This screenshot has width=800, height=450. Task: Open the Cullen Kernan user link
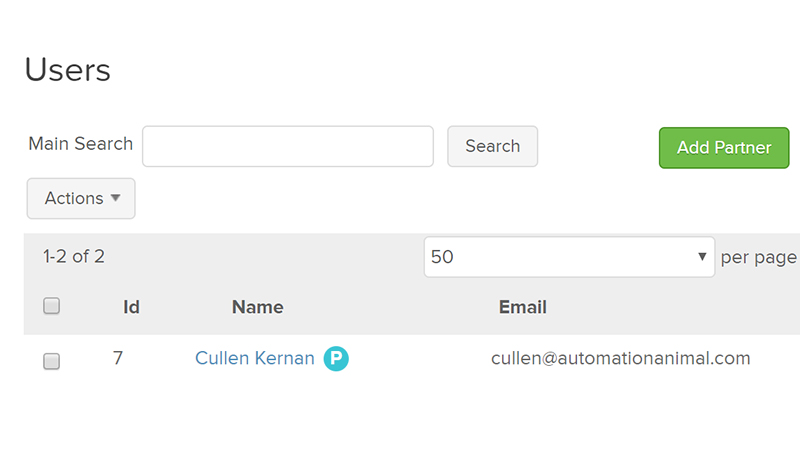(254, 358)
